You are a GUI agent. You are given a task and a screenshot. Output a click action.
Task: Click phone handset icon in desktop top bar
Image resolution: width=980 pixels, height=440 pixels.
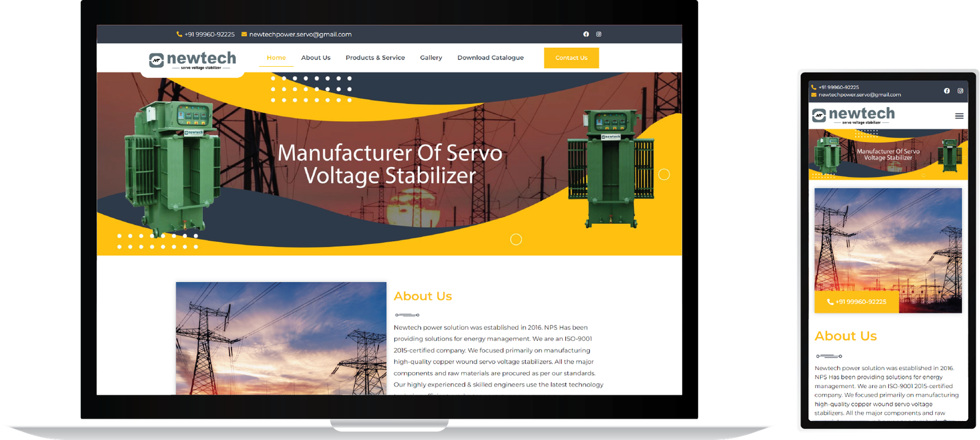pos(179,34)
